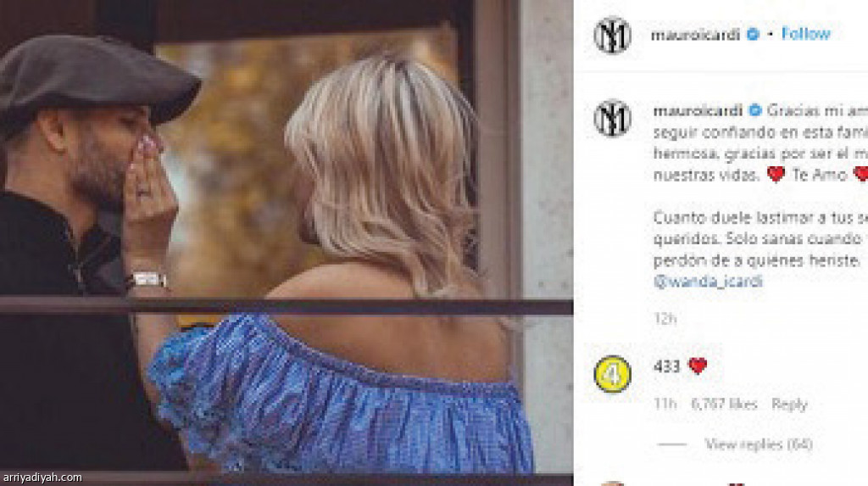
Task: Expand View replies (64)
Action: (759, 444)
